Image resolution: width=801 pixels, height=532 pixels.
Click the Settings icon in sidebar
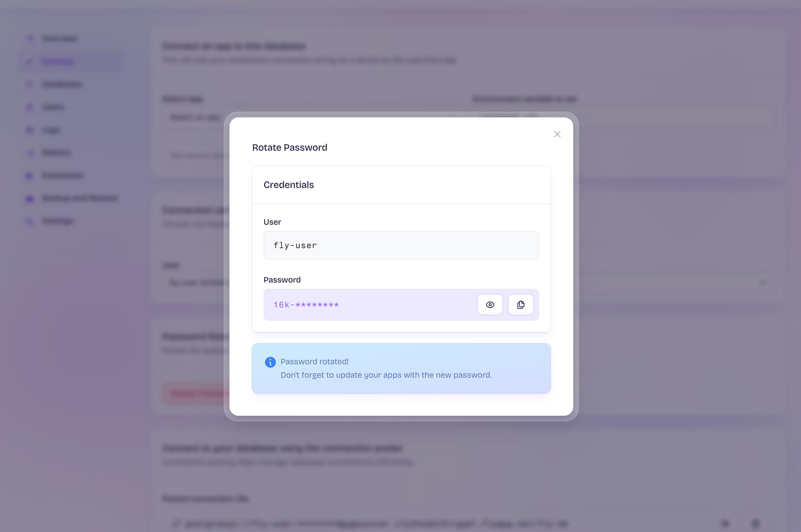click(x=30, y=221)
